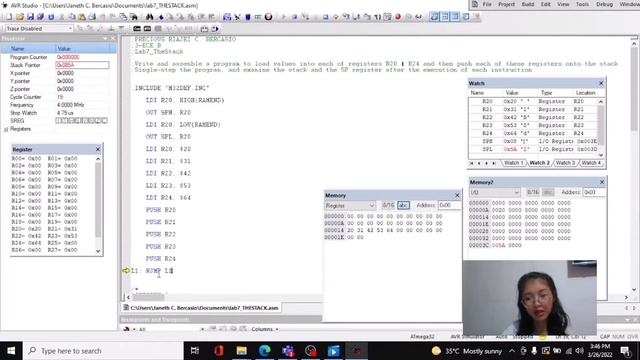The height and width of the screenshot is (360, 640).
Task: Toggle the Register window toolbar button
Action: coord(445,17)
